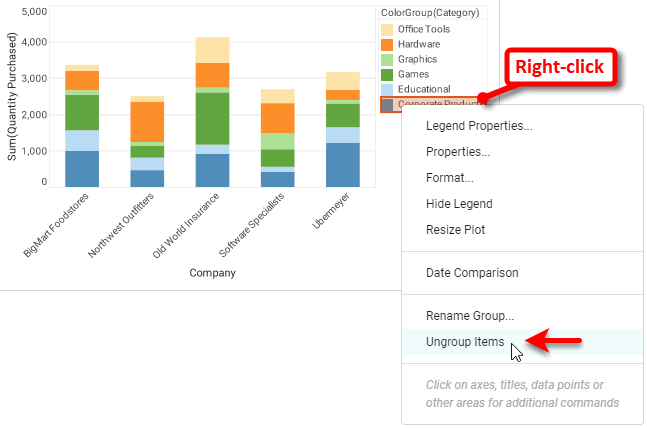Click the Company x-axis title
647x428 pixels.
click(212, 272)
